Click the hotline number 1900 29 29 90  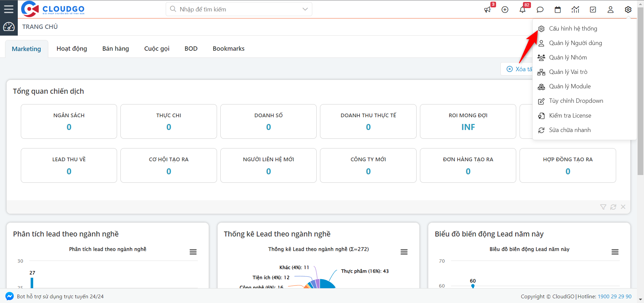[614, 296]
